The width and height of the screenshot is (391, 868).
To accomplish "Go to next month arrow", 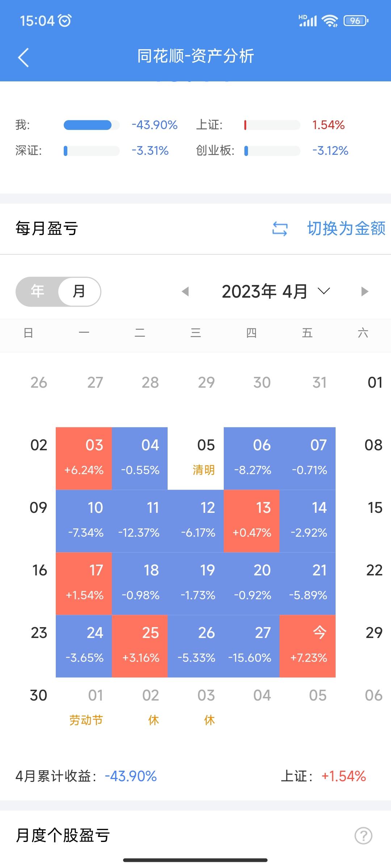I will point(365,292).
